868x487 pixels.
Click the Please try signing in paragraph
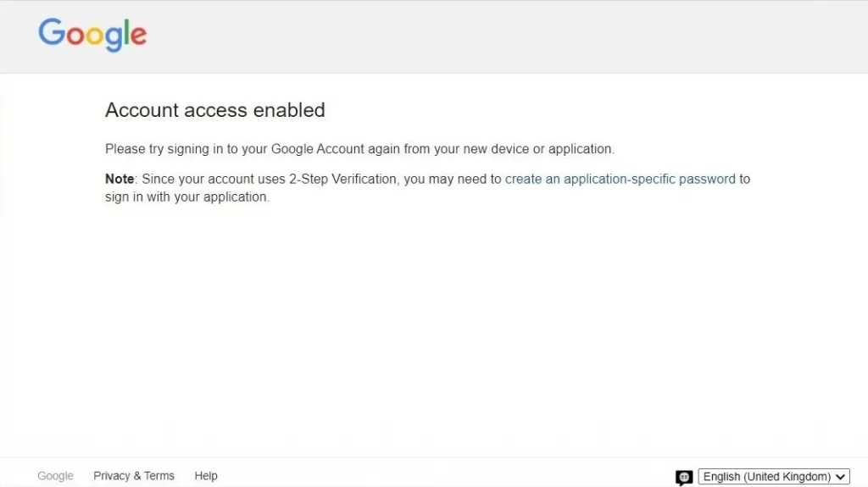(x=359, y=149)
